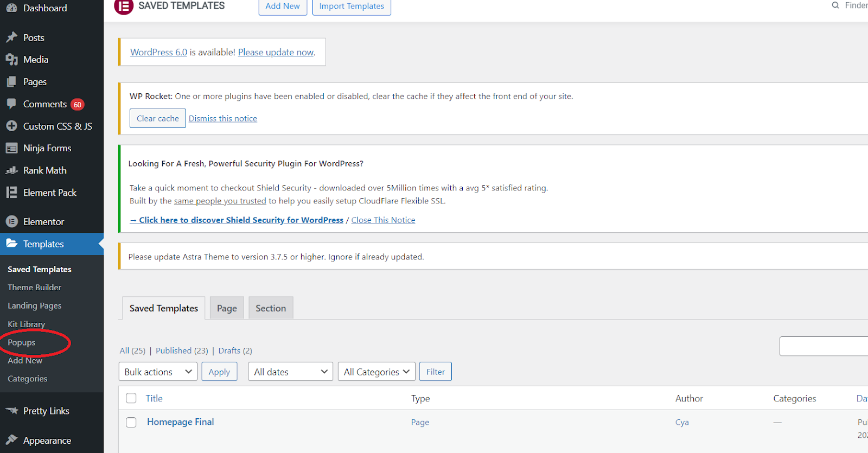This screenshot has height=453, width=868.
Task: Click the author Cya link
Action: (682, 422)
